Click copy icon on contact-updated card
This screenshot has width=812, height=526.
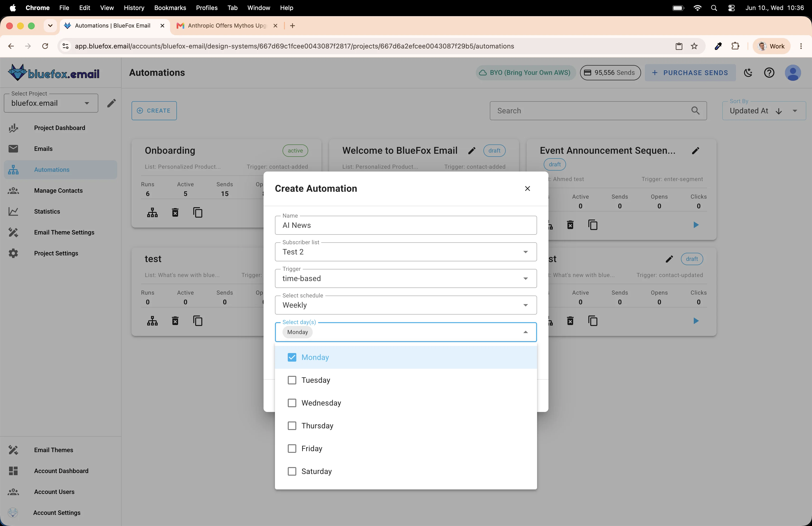click(593, 321)
